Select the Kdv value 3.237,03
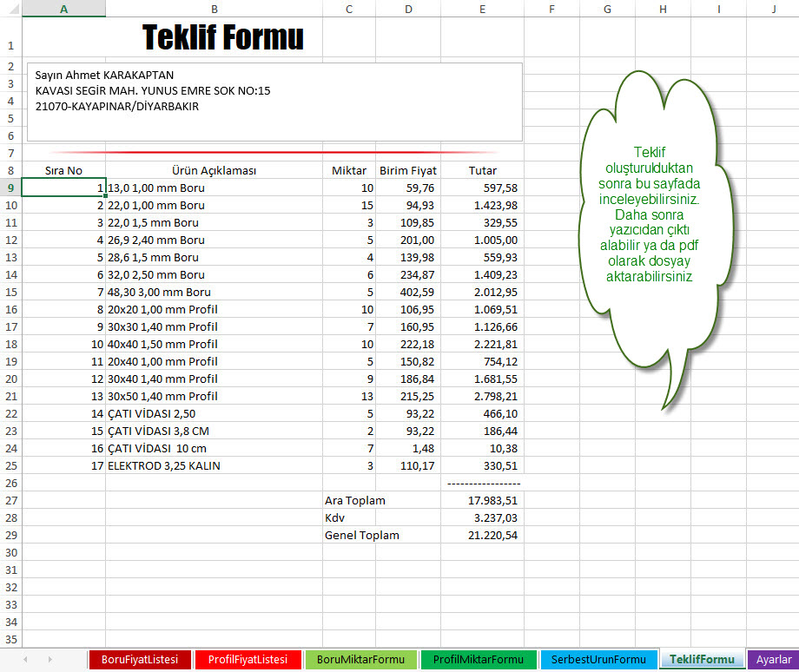The height and width of the screenshot is (672, 799). 483,517
